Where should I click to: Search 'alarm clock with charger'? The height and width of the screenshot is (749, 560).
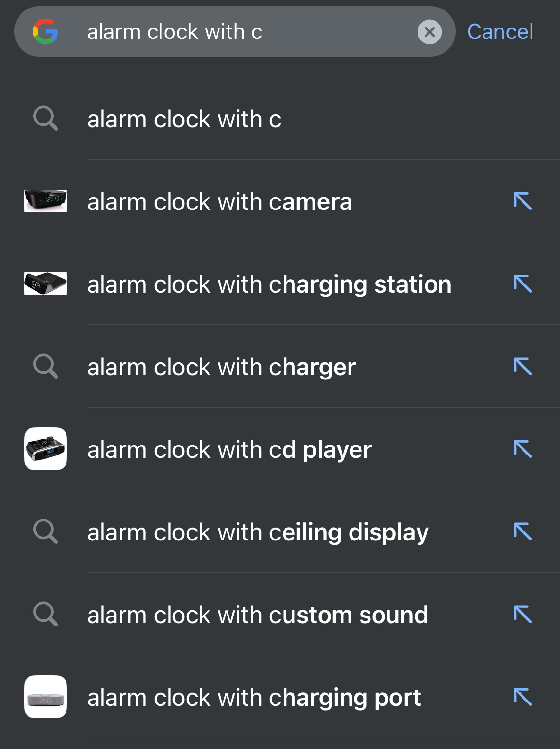[221, 367]
